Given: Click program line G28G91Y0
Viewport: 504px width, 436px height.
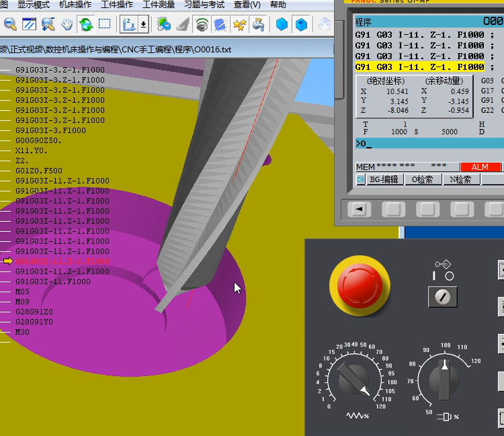Looking at the screenshot, I should point(34,322).
